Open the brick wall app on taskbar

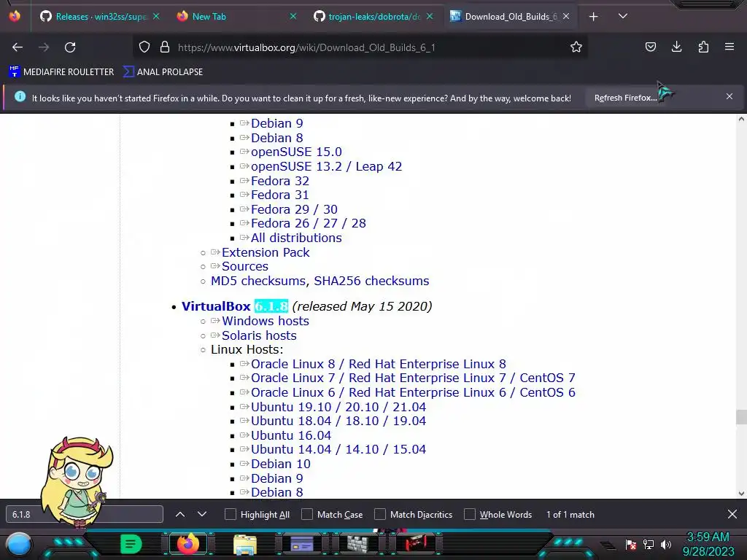pos(357,544)
